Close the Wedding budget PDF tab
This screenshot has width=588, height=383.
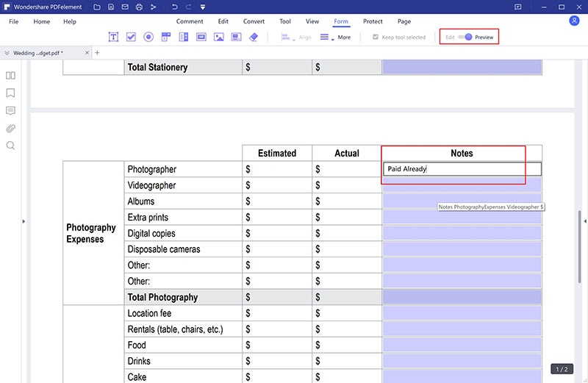tap(87, 53)
